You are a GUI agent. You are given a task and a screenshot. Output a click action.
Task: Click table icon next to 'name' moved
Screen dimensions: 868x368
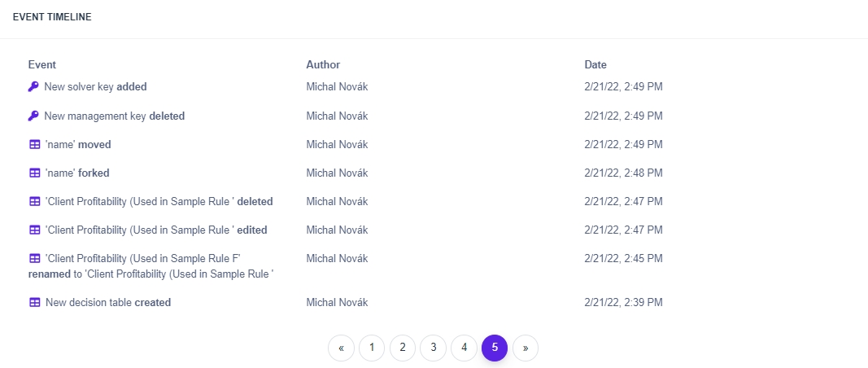click(34, 145)
